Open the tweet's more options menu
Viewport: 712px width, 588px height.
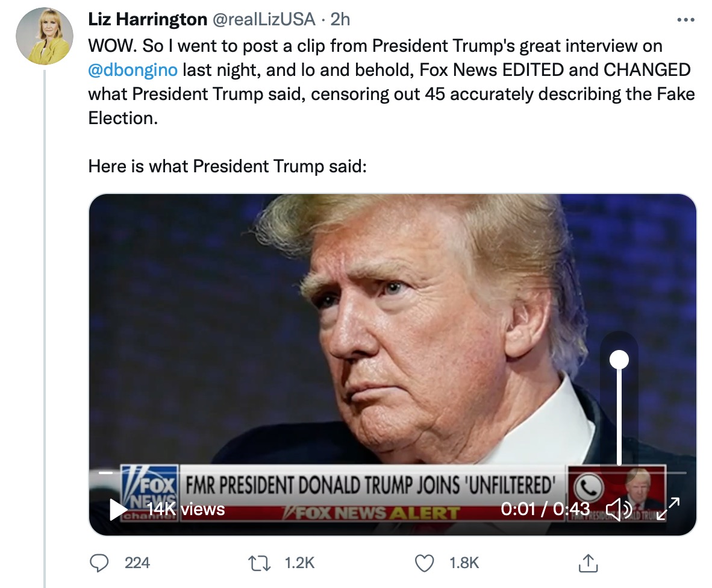click(x=685, y=20)
